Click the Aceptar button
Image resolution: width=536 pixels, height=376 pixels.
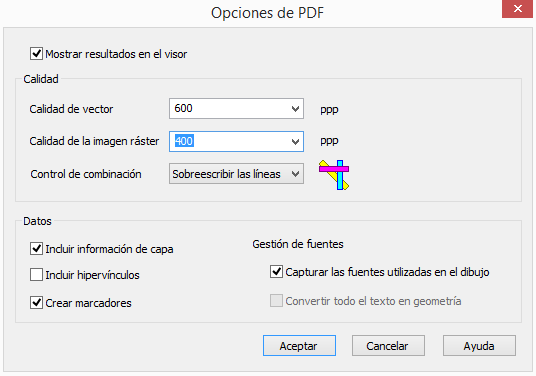[299, 346]
